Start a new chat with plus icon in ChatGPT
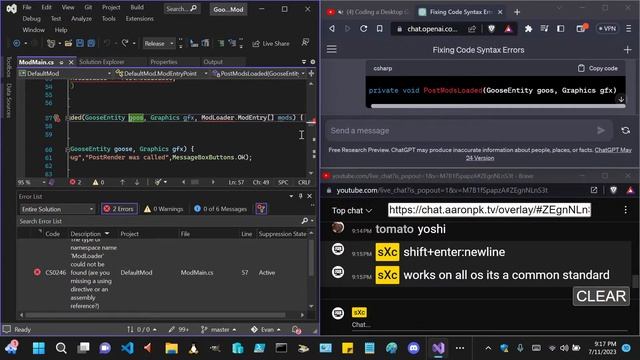Viewport: 640px width, 360px height. [x=627, y=50]
